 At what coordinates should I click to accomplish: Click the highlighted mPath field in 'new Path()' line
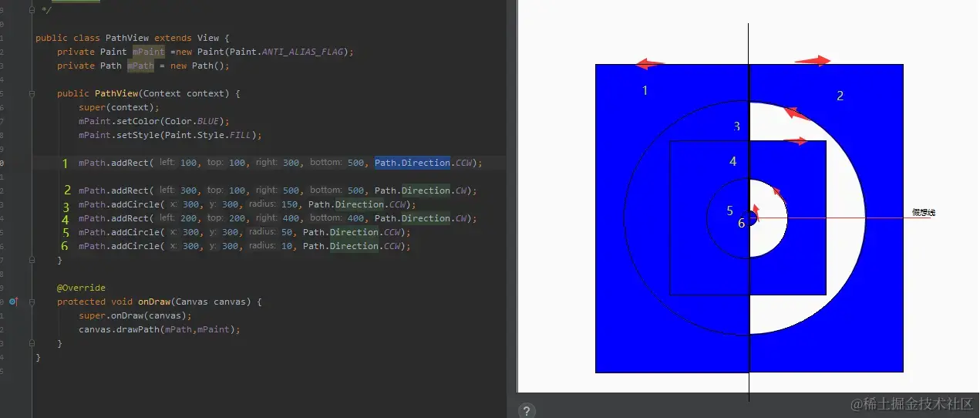click(x=140, y=66)
